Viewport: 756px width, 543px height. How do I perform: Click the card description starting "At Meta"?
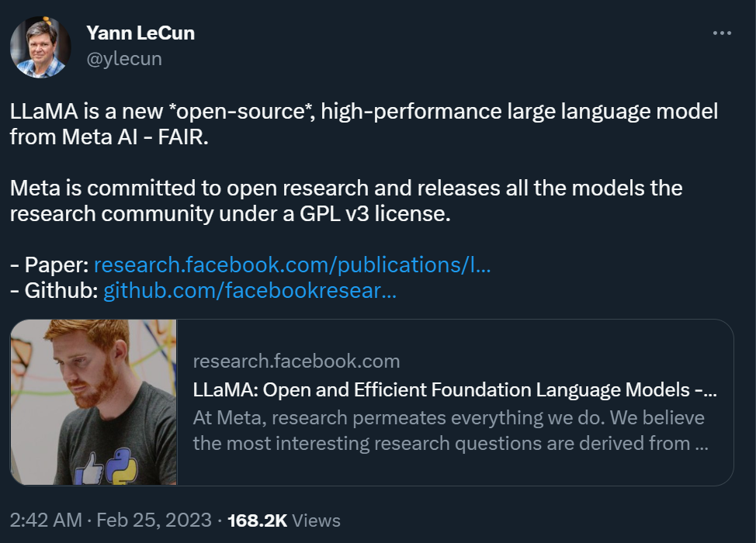pyautogui.click(x=450, y=431)
